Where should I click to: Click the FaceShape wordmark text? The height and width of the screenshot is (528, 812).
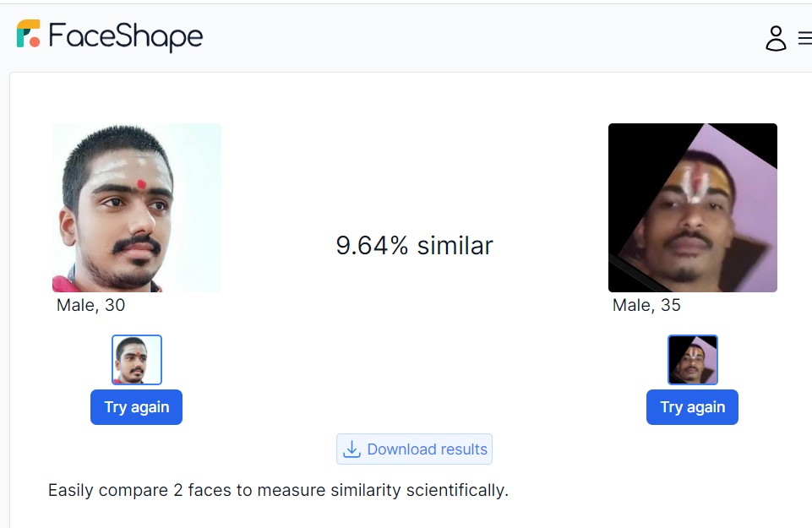click(x=126, y=36)
